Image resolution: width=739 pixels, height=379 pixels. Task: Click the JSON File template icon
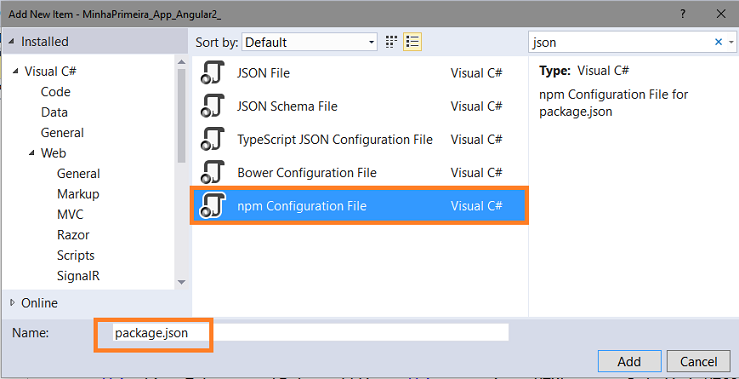click(x=213, y=73)
